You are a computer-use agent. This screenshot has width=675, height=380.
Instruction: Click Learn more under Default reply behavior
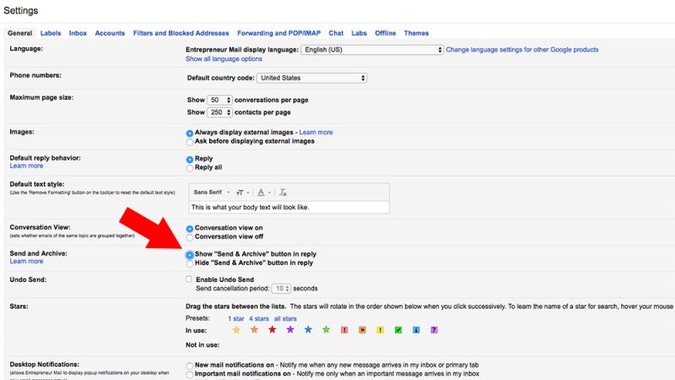(26, 166)
